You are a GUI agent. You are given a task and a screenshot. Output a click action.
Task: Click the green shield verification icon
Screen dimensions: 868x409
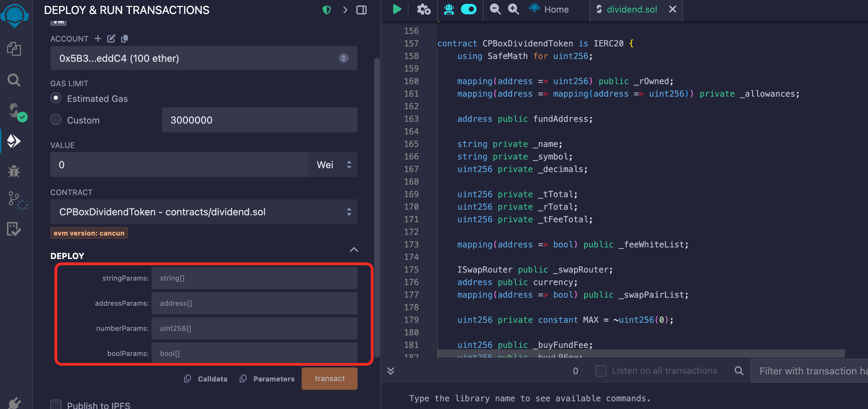coord(327,10)
